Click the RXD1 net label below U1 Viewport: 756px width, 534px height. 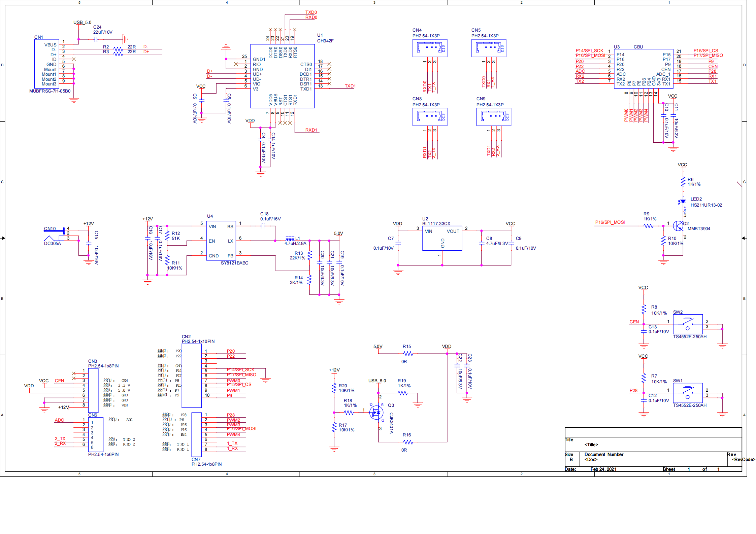(x=311, y=130)
